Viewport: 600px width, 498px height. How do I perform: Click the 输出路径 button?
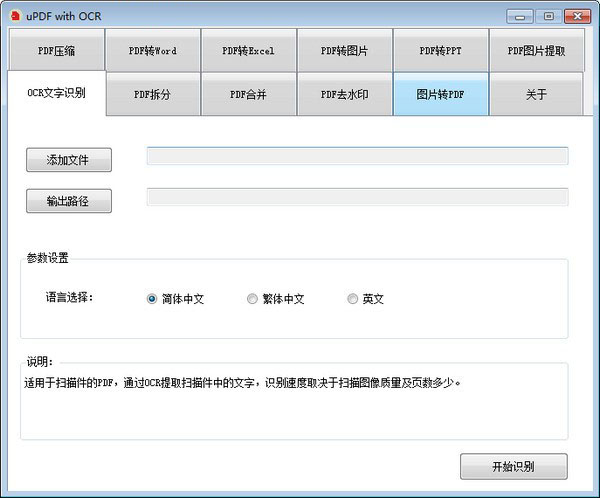click(68, 201)
